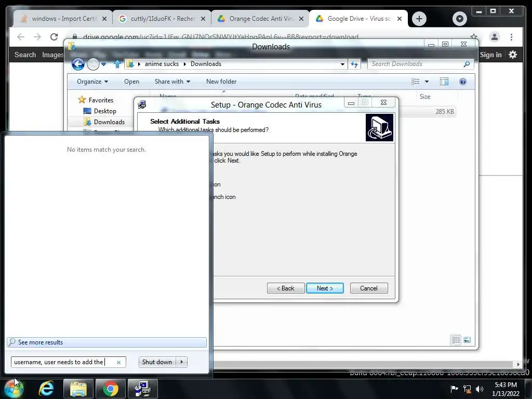Viewport: 532px width, 399px height.
Task: Show the preview pane in Explorer
Action: tap(444, 82)
